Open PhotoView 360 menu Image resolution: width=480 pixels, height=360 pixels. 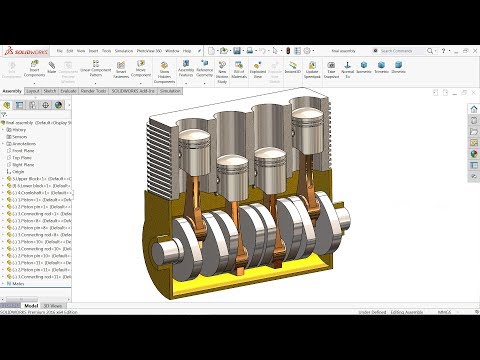[149, 51]
